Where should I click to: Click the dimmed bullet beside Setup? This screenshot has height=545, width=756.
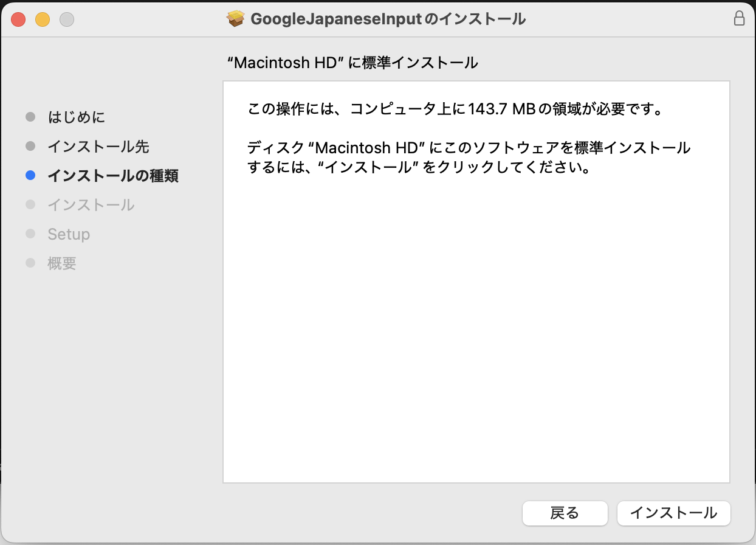click(31, 234)
